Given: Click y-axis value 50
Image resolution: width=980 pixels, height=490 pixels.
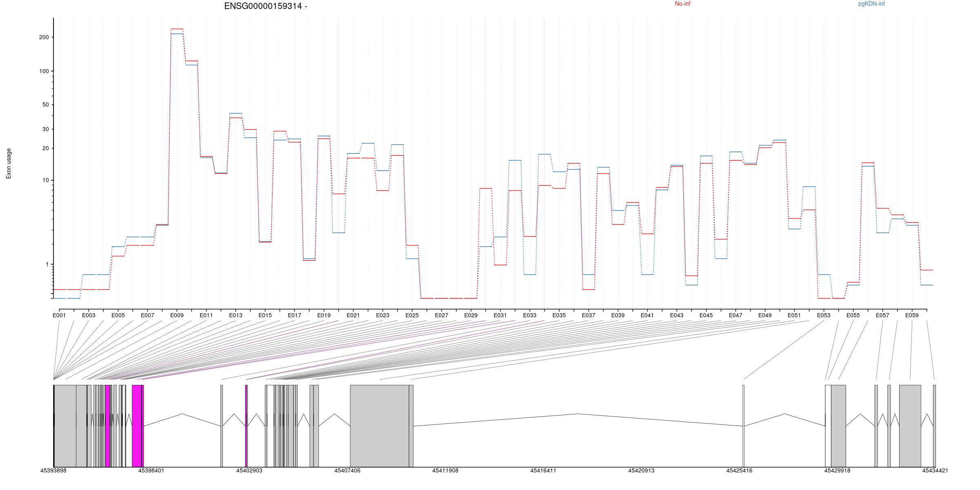Looking at the screenshot, I should [x=45, y=105].
